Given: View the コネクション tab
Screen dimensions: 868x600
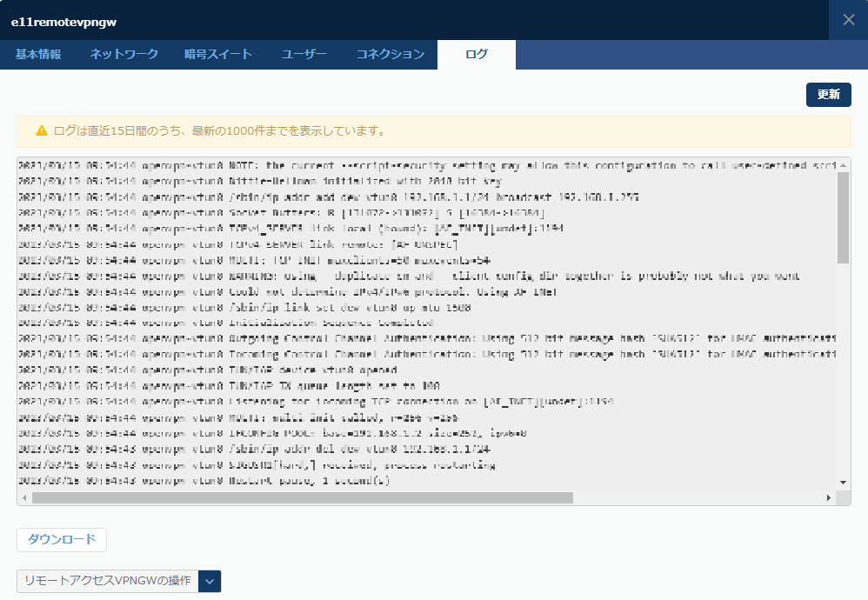Looking at the screenshot, I should (391, 53).
